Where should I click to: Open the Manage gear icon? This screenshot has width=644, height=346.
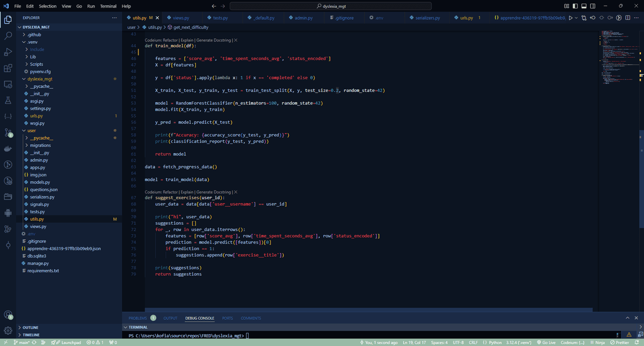pos(8,330)
